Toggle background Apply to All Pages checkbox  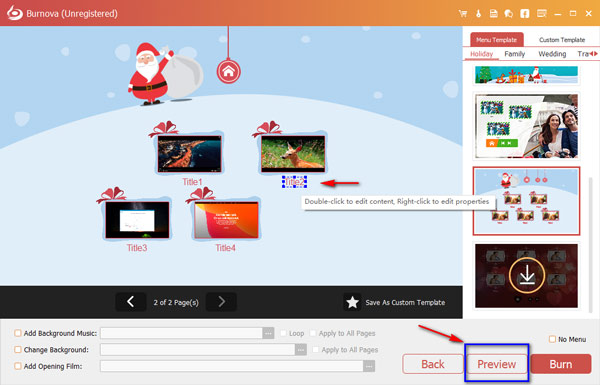[315, 349]
